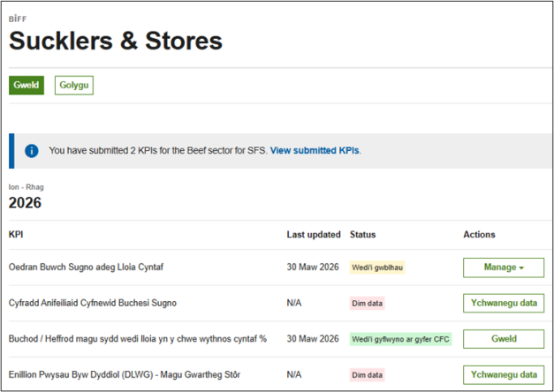
Task: Select the Buchod / Heffrod magu KPI name
Action: (137, 339)
